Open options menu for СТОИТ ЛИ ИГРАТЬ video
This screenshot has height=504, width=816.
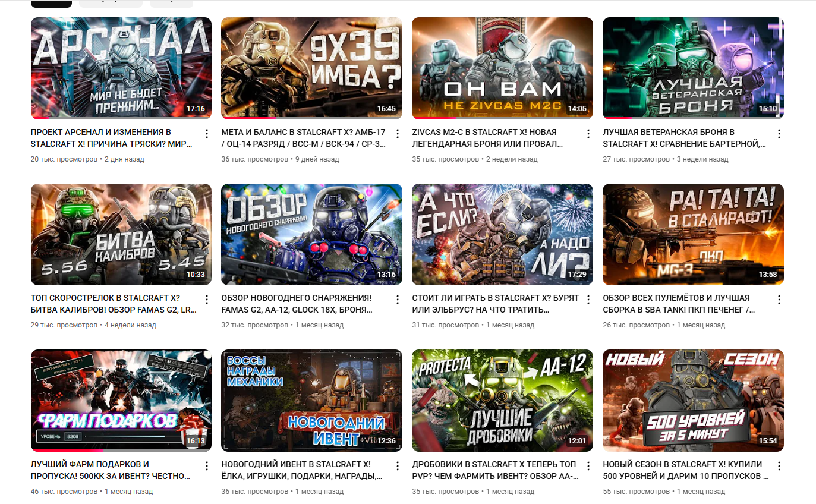click(588, 300)
